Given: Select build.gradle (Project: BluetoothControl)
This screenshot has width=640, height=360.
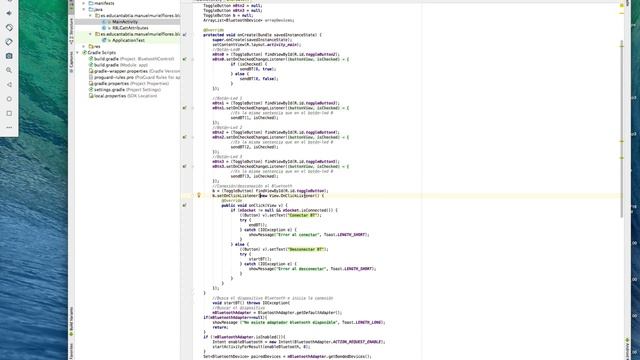Looking at the screenshot, I should [134, 59].
